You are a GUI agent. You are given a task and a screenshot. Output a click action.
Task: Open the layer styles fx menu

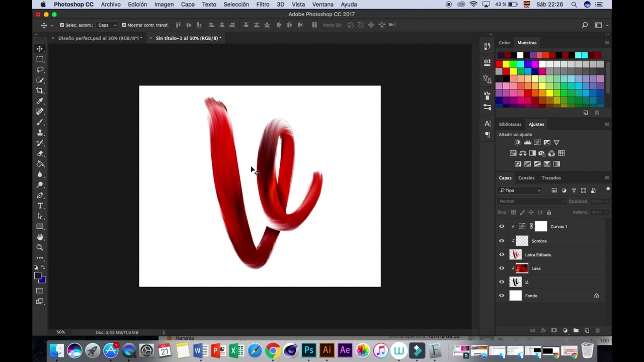(x=543, y=330)
